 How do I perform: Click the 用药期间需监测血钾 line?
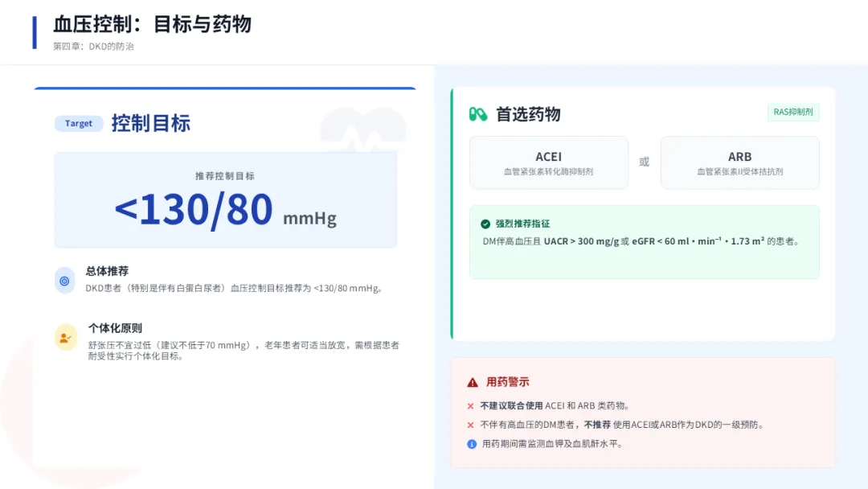[x=552, y=444]
